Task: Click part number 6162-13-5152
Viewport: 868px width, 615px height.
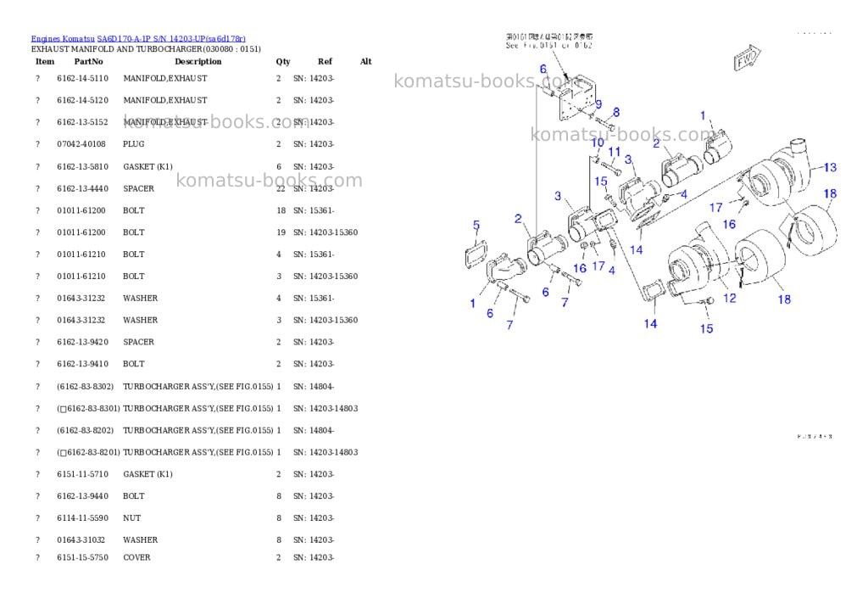Action: pos(82,122)
